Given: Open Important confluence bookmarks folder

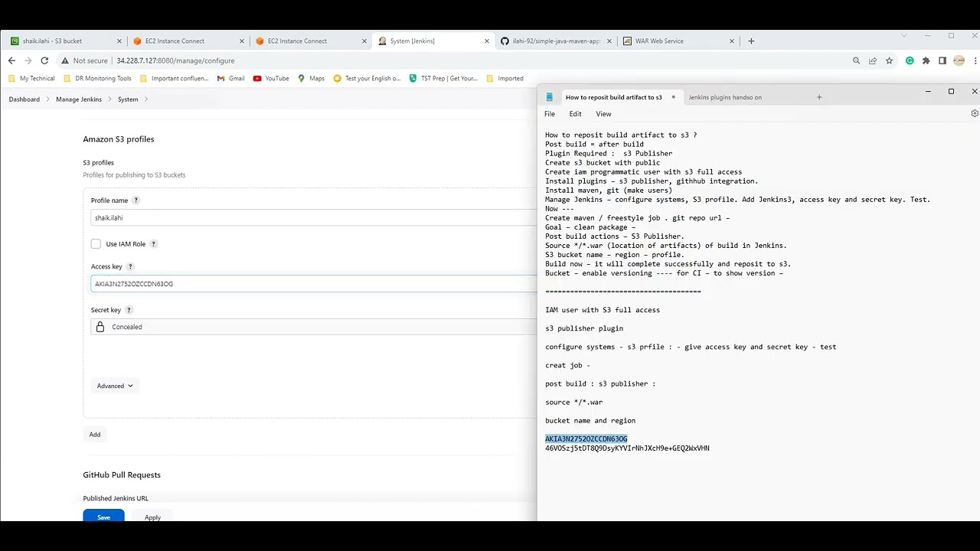Looking at the screenshot, I should tap(174, 78).
